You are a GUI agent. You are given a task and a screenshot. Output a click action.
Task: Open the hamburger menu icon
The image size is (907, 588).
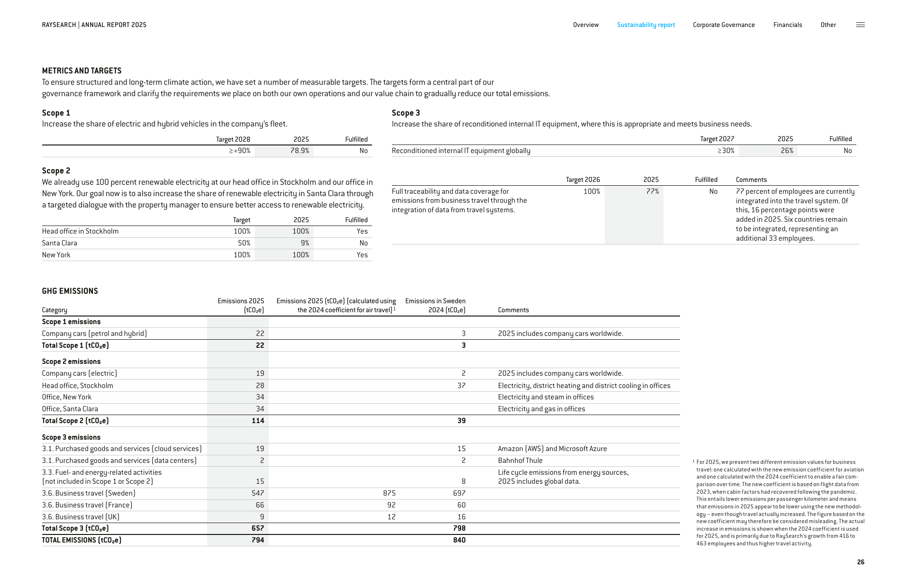(860, 25)
